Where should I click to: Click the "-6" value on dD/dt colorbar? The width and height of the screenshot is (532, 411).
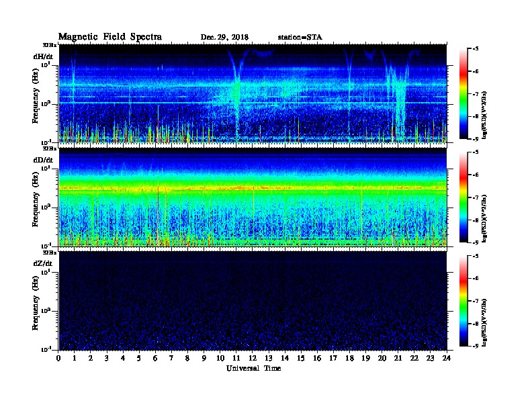(x=476, y=175)
